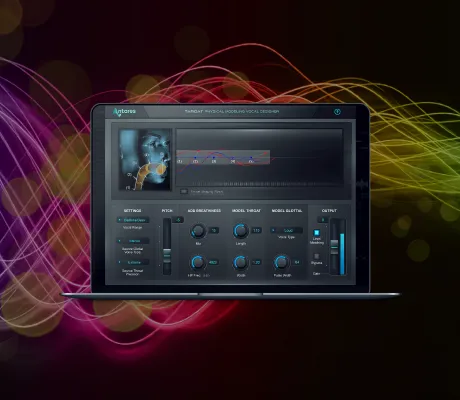The image size is (460, 400).
Task: Click the power bypass icon in header
Action: (x=337, y=112)
